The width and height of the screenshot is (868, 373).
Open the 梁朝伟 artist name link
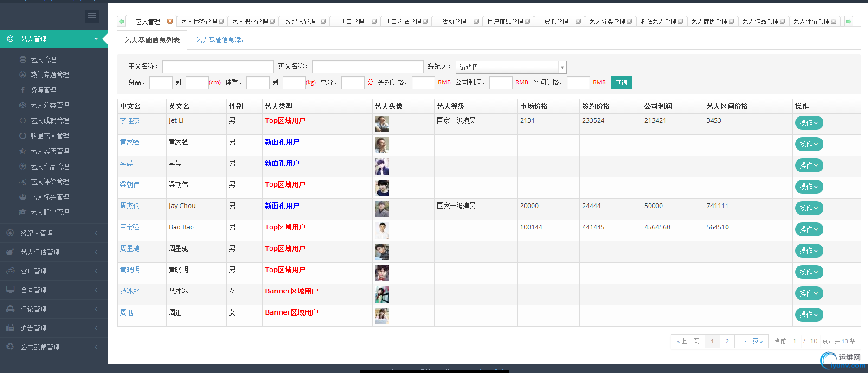tap(129, 184)
